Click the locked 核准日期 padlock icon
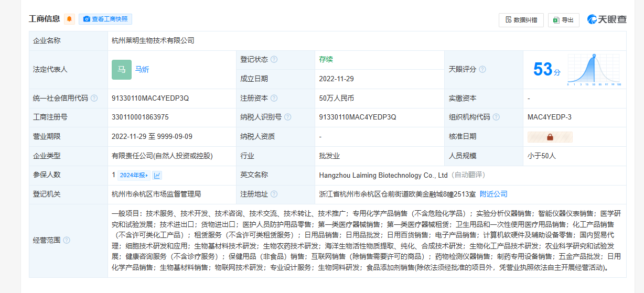Viewport: 644px width, 293px height. tap(550, 137)
